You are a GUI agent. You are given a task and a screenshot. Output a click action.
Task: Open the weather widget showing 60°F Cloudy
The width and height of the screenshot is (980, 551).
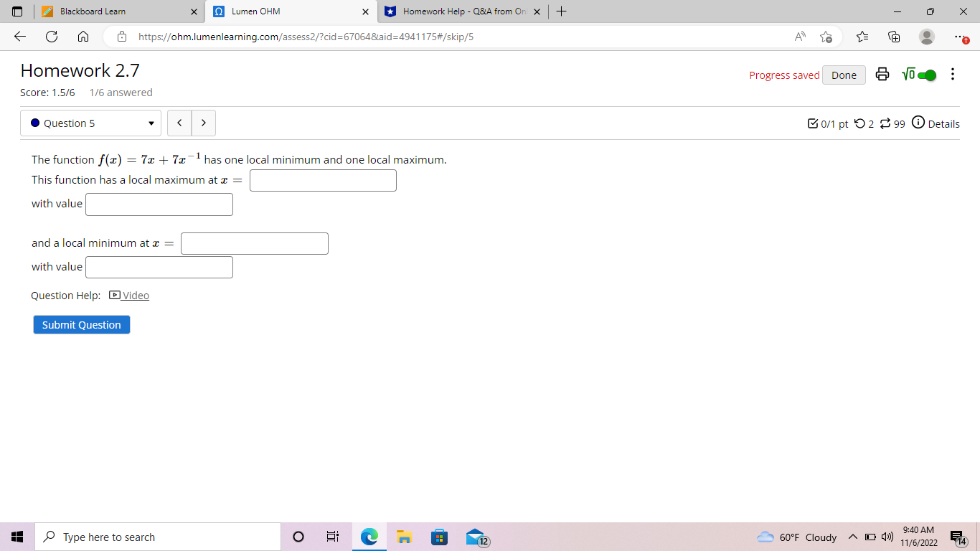(x=797, y=537)
